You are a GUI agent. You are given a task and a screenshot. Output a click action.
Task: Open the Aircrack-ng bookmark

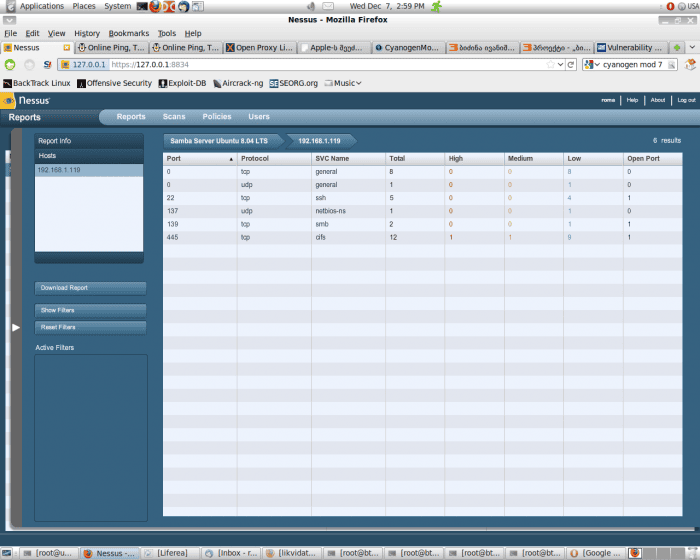238,83
